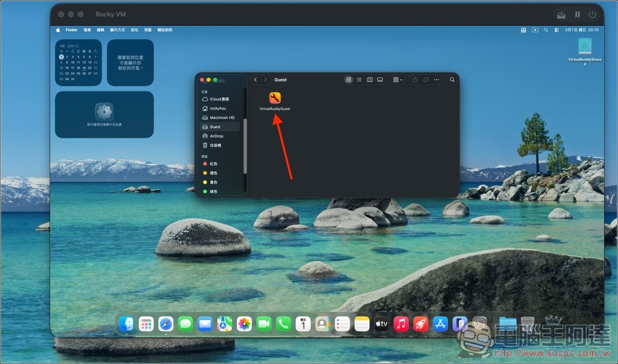The height and width of the screenshot is (364, 618).
Task: Open the 編輯 menu
Action: pos(101,30)
